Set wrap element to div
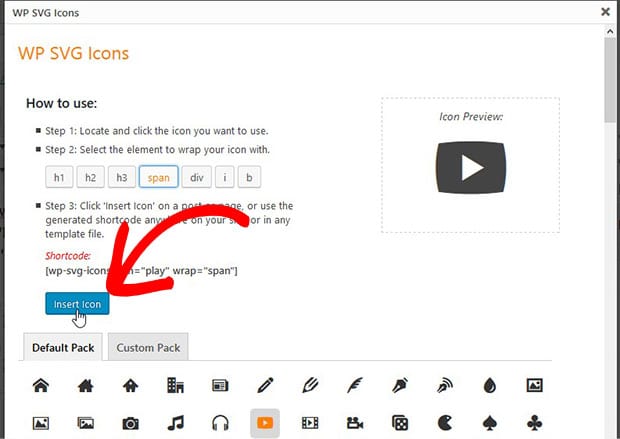 coord(197,177)
